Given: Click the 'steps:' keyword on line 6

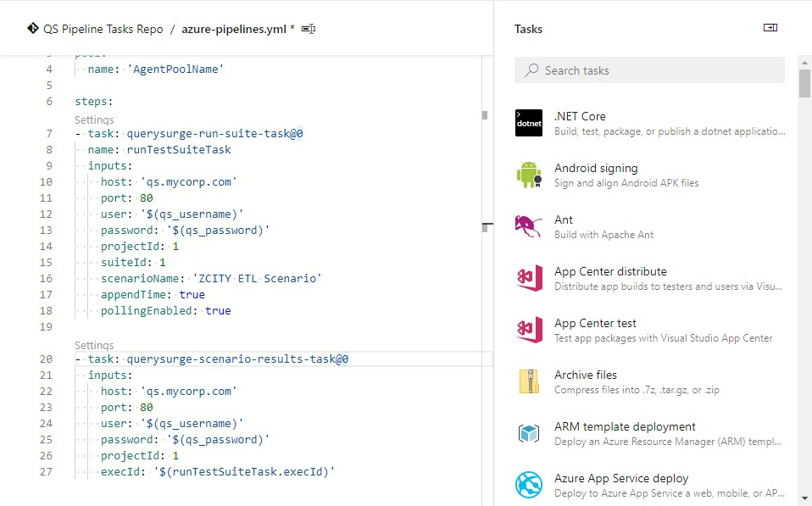Looking at the screenshot, I should (94, 102).
